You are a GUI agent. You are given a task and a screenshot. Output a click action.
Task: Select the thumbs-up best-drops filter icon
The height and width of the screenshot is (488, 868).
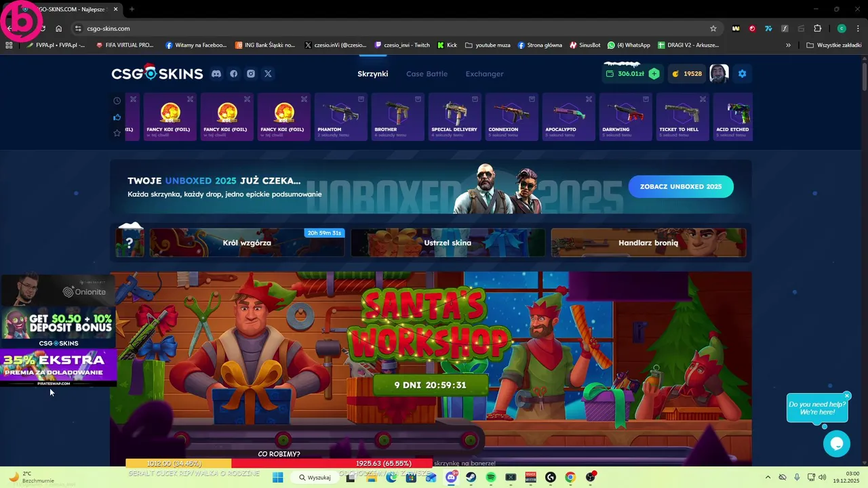coord(117,117)
